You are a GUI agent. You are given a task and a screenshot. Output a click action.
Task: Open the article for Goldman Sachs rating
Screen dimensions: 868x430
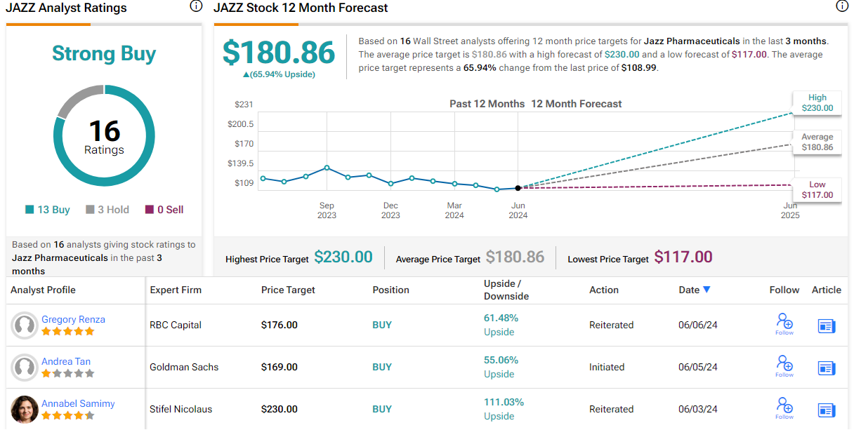(x=827, y=368)
